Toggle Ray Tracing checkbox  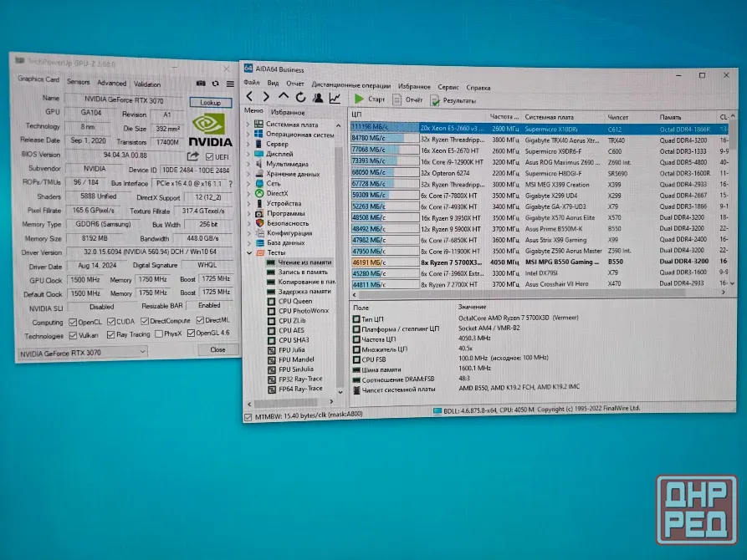pos(111,335)
